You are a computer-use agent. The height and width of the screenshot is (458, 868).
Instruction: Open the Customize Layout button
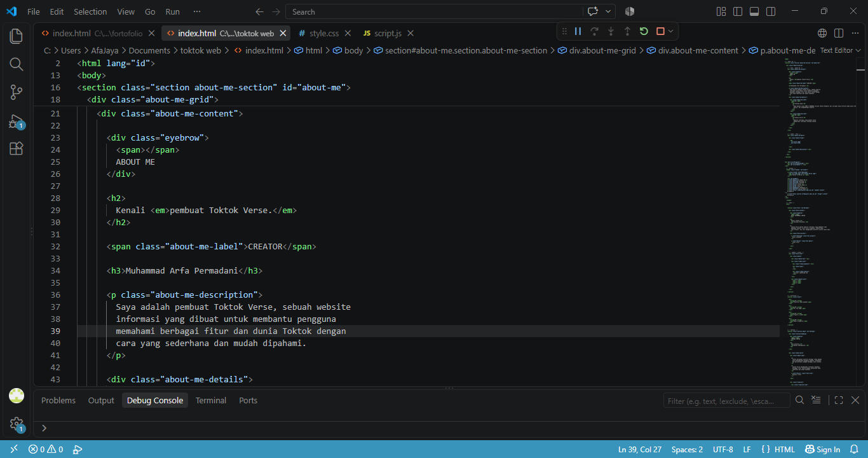(721, 11)
